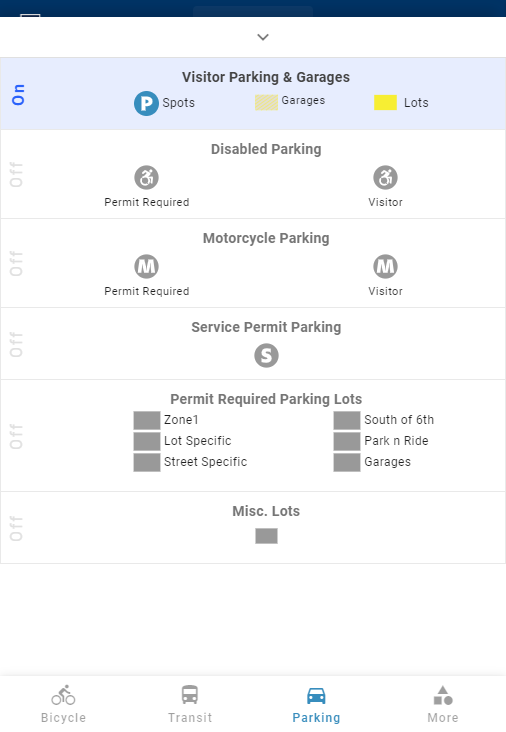Turn off Visitor Parking & Garages toggle
The width and height of the screenshot is (506, 732).
[18, 94]
